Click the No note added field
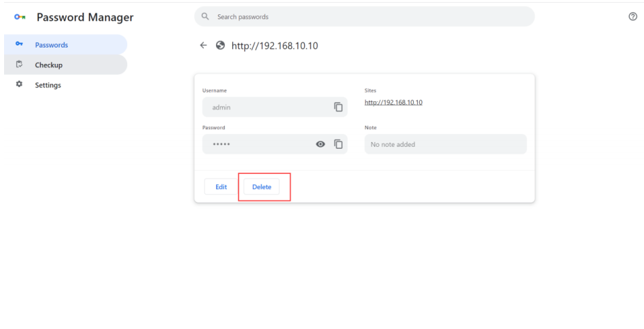Image resolution: width=644 pixels, height=329 pixels. pyautogui.click(x=445, y=144)
